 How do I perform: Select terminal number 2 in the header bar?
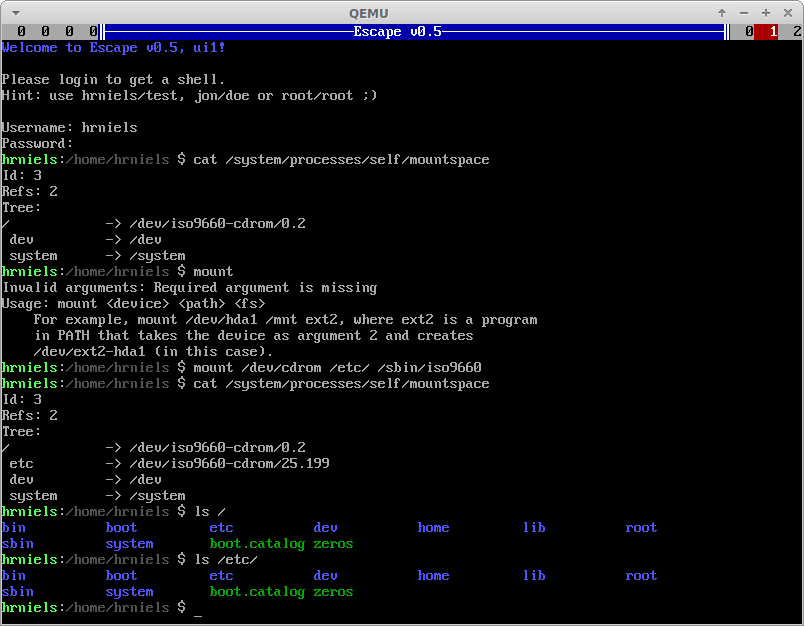(x=797, y=32)
